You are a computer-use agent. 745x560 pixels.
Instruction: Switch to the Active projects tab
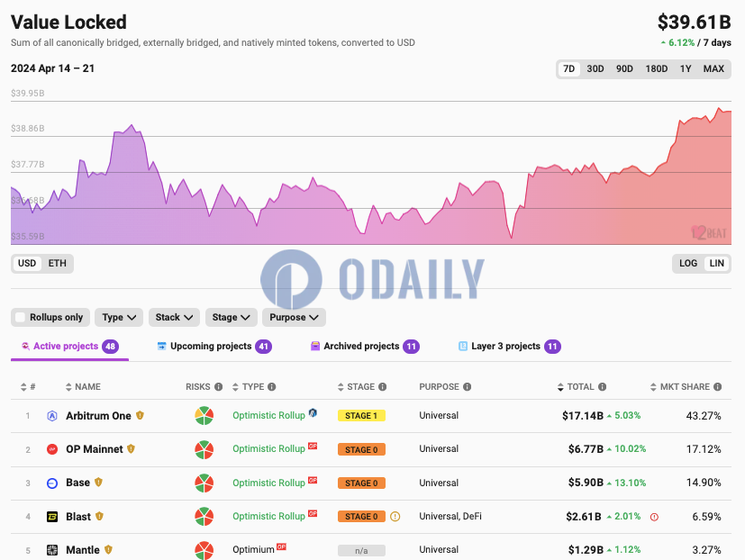(70, 347)
